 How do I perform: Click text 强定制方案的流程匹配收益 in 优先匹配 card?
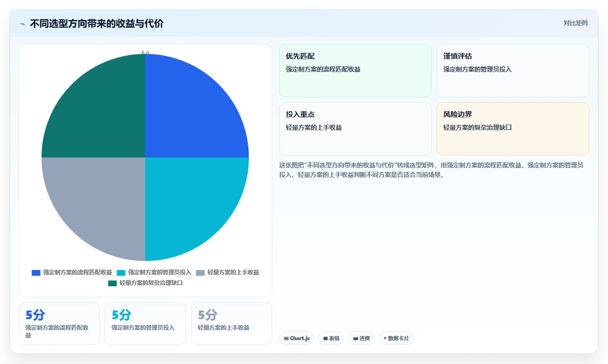point(323,69)
